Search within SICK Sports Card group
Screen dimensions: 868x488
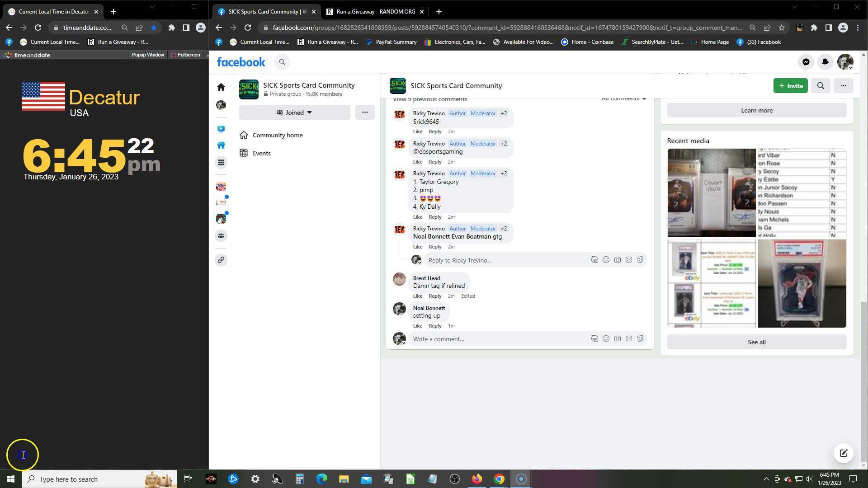(821, 86)
